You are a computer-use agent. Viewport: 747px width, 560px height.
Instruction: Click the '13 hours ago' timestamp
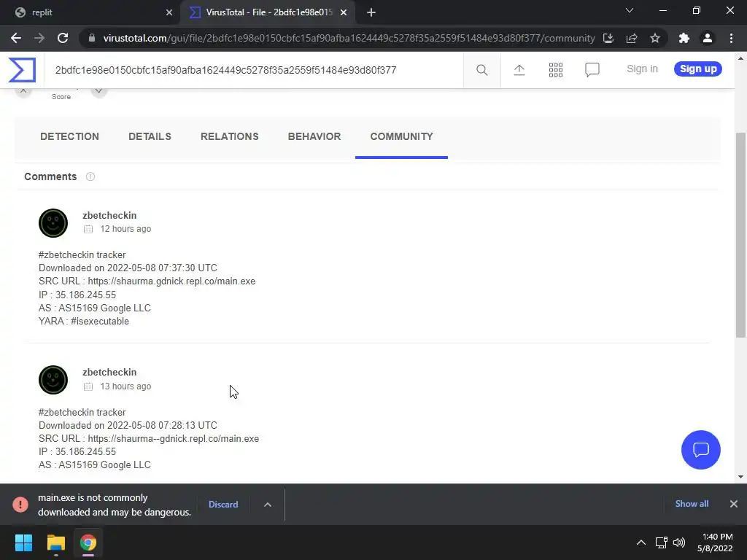[125, 386]
